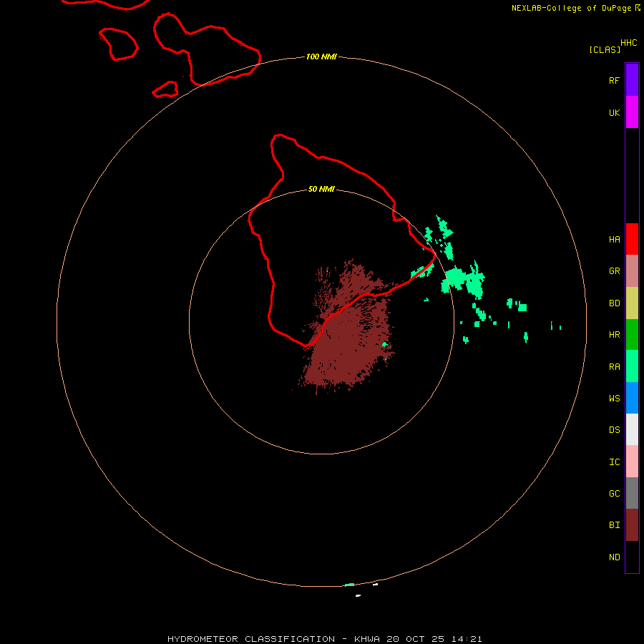Select the GC gray legend swatch
Viewport: 644px width, 644px height.
pyautogui.click(x=632, y=493)
